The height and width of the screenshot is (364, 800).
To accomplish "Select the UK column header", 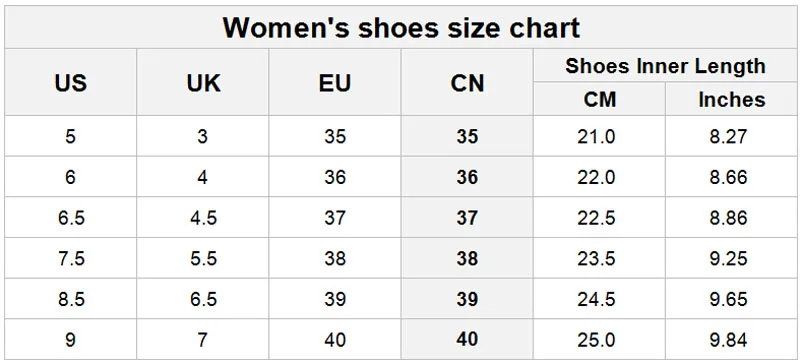I will (x=204, y=83).
